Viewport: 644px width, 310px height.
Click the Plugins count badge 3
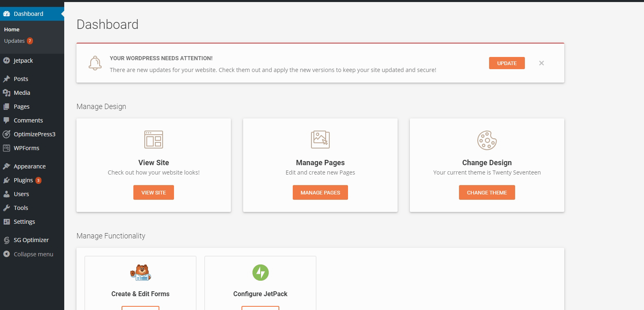tap(38, 180)
